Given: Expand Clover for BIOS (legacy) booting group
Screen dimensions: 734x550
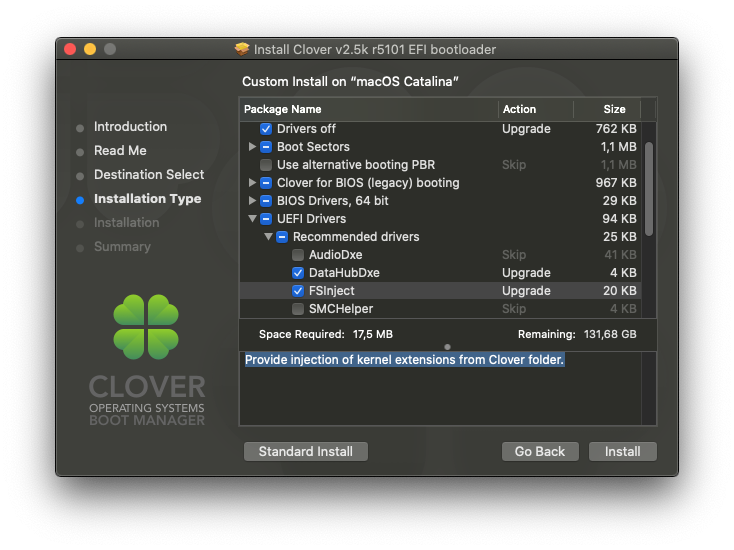Looking at the screenshot, I should point(252,183).
